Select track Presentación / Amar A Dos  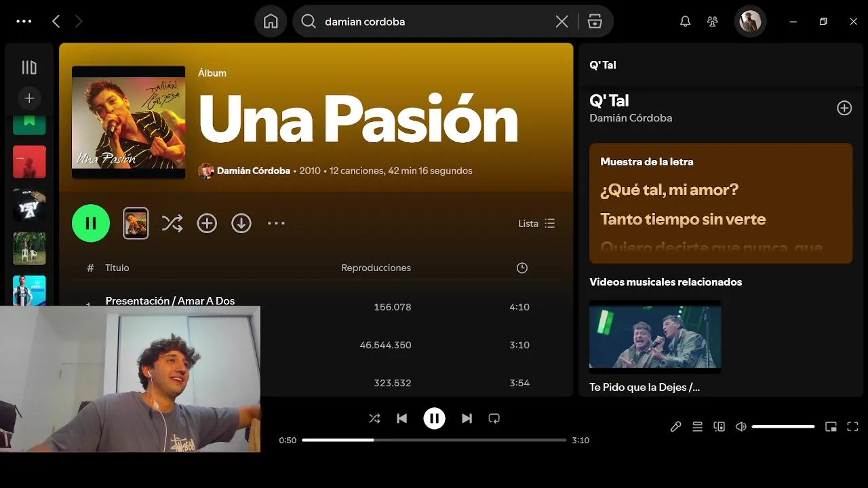(x=170, y=301)
